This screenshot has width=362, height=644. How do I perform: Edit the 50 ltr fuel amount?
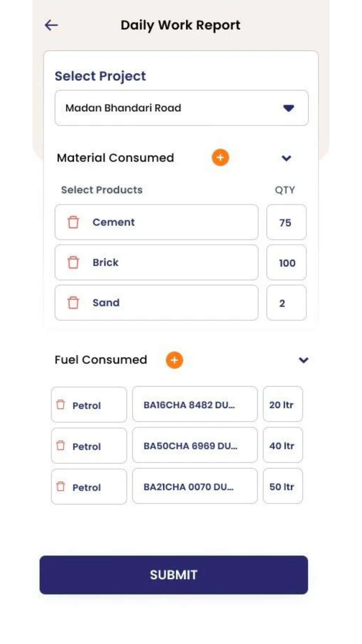282,486
